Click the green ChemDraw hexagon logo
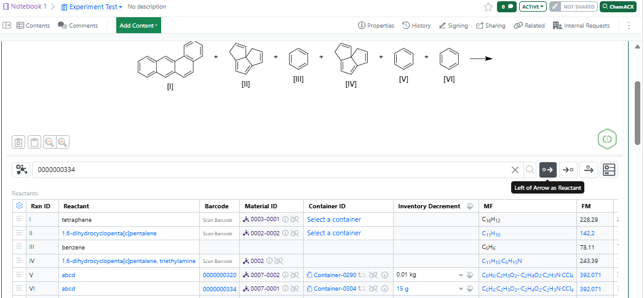This screenshot has height=298, width=644. point(607,139)
